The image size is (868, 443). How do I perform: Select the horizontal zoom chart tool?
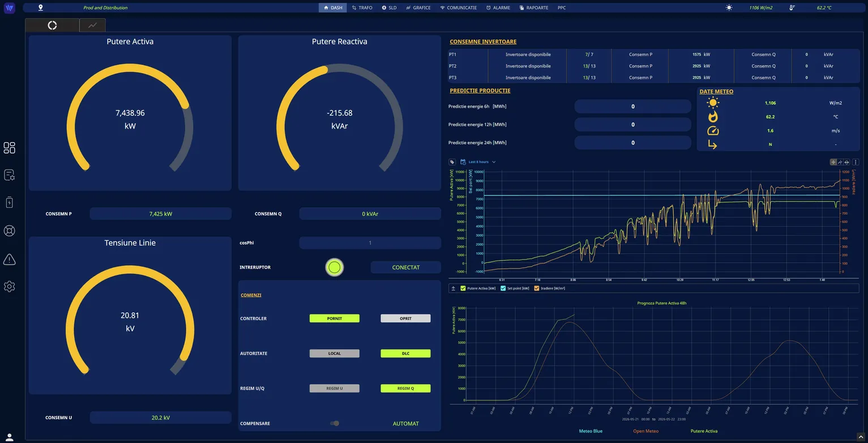[846, 162]
